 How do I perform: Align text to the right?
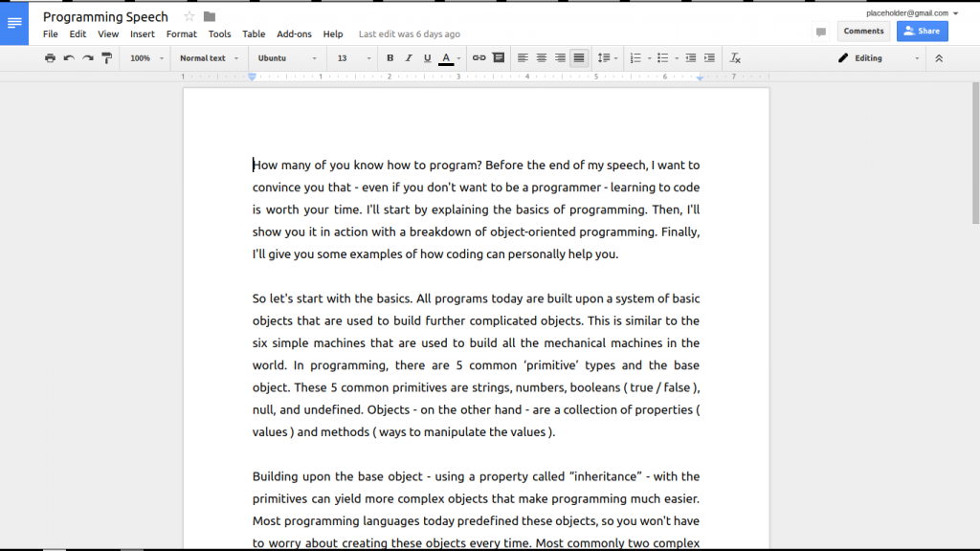click(560, 58)
